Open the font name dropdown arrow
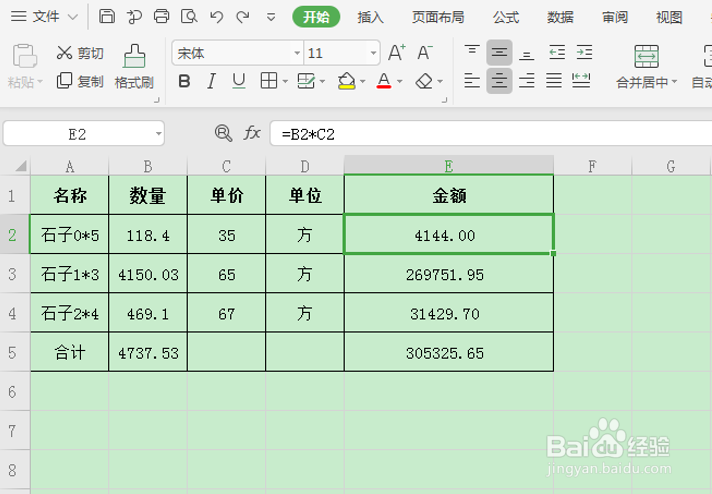This screenshot has width=712, height=494. coord(297,53)
